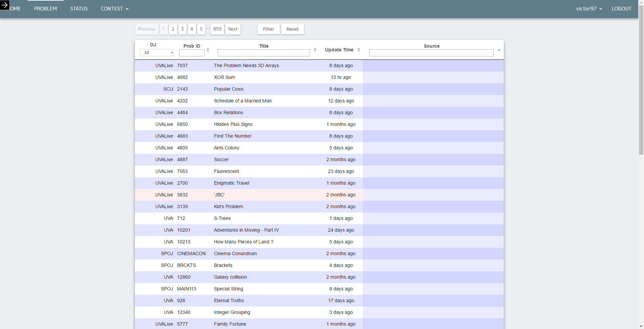Open the PROBLEM tab
Image resolution: width=644 pixels, height=329 pixels.
coord(46,9)
